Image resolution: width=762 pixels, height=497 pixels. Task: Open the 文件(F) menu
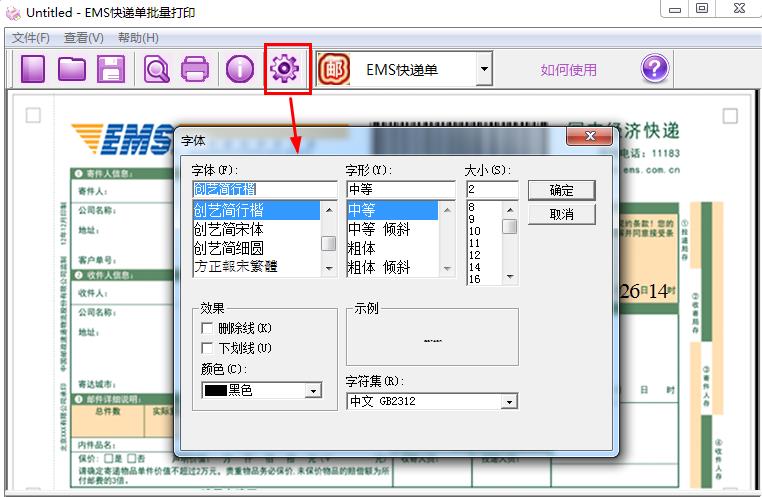click(x=31, y=38)
